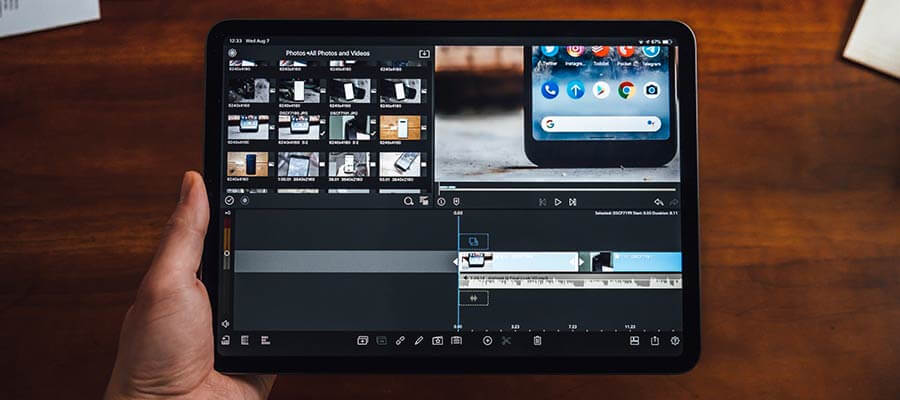Screen dimensions: 900x400
Task: Open the Photos All Photos and Videos menu
Action: [x=328, y=53]
